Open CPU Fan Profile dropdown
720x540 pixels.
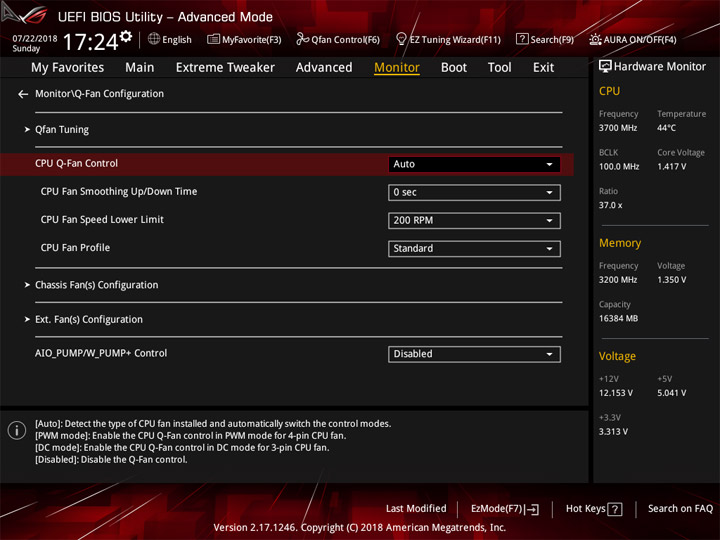[474, 248]
